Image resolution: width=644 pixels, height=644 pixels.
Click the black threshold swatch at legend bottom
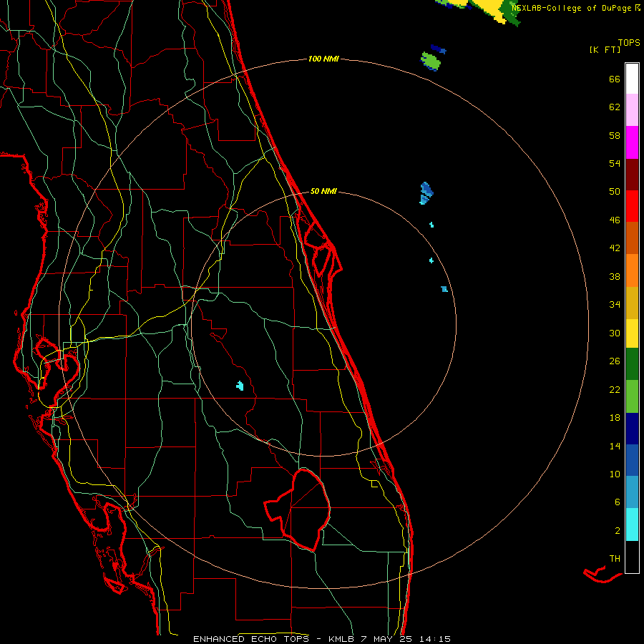click(632, 557)
